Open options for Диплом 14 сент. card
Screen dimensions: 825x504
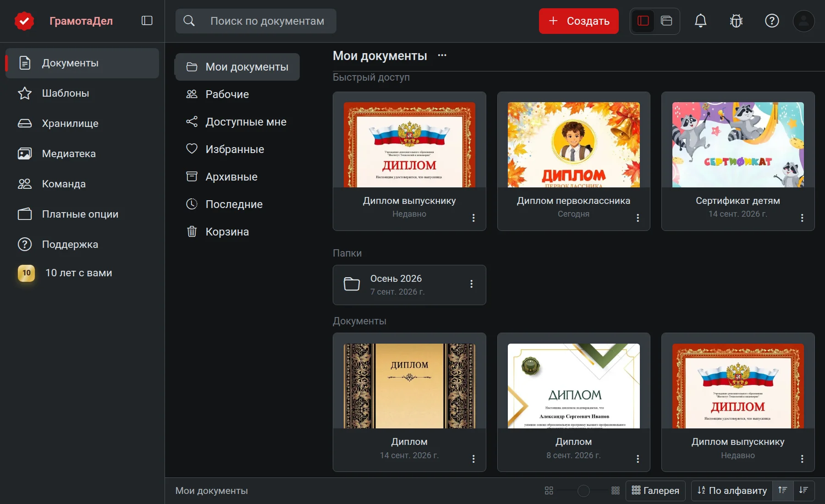point(473,459)
